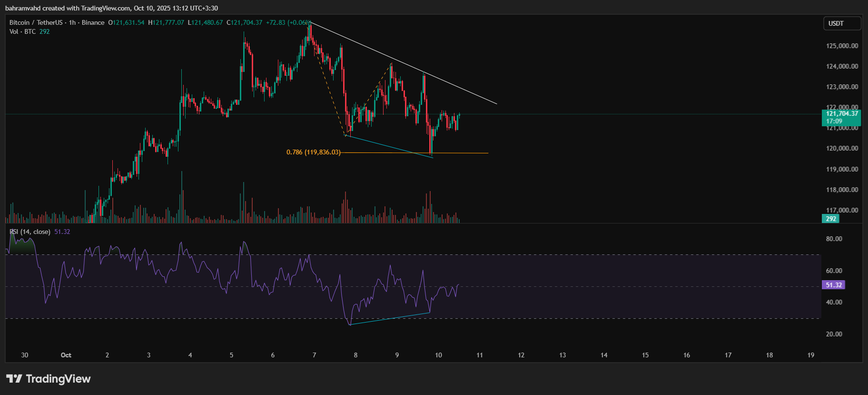The height and width of the screenshot is (395, 868).
Task: Click the purple RSI value tag 51.32
Action: click(x=833, y=285)
